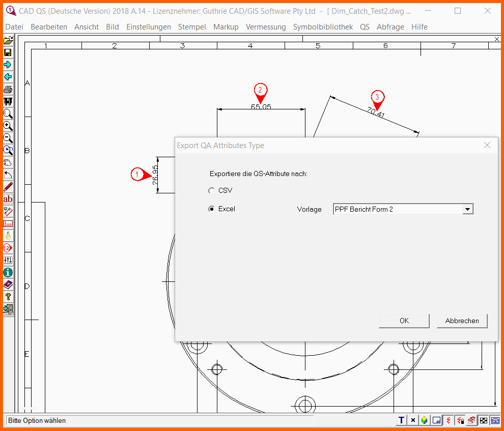The height and width of the screenshot is (431, 504).
Task: Click the teal information icon
Action: (8, 272)
